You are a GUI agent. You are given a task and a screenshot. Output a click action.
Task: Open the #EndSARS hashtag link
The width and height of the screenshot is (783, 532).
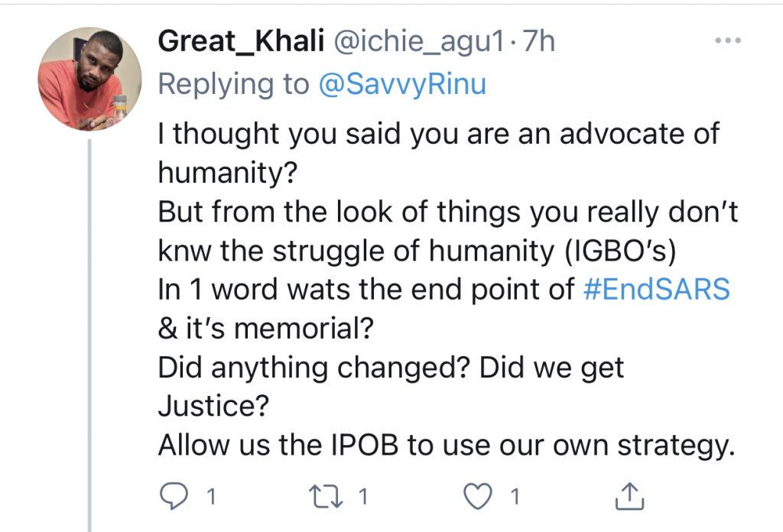tap(656, 290)
